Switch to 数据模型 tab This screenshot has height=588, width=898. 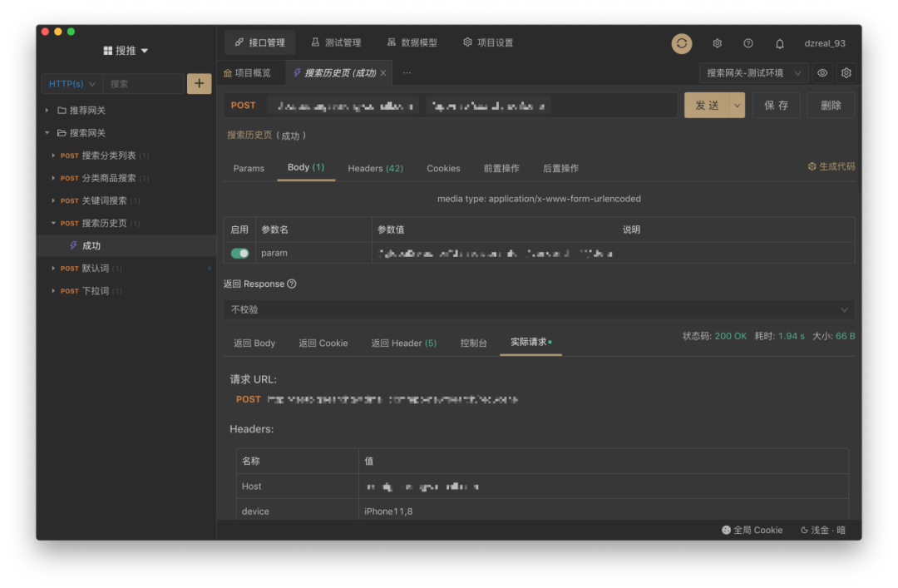pyautogui.click(x=412, y=42)
